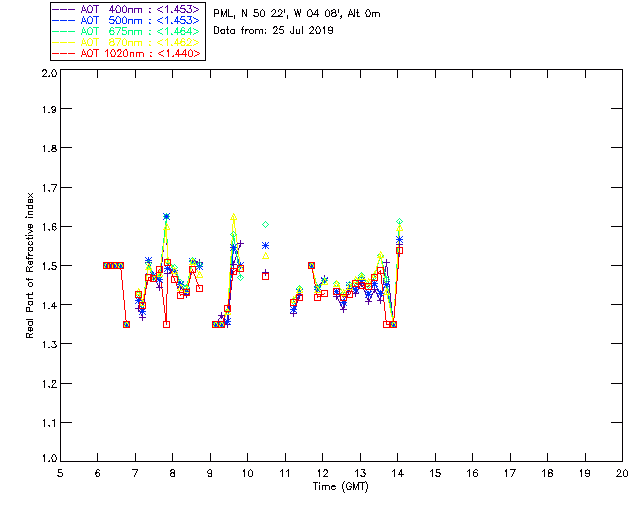Click the y-axis label 1.4
640x512 pixels.
(x=49, y=305)
